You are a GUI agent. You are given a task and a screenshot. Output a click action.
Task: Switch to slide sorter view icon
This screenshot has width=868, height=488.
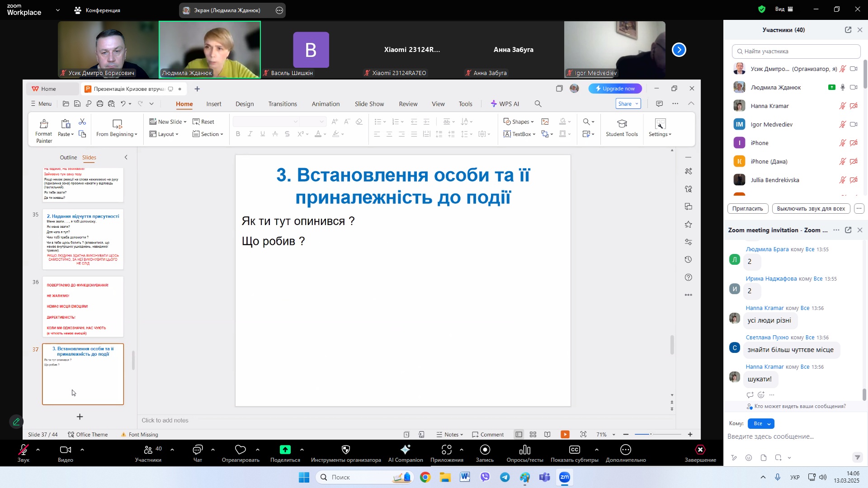pyautogui.click(x=533, y=435)
